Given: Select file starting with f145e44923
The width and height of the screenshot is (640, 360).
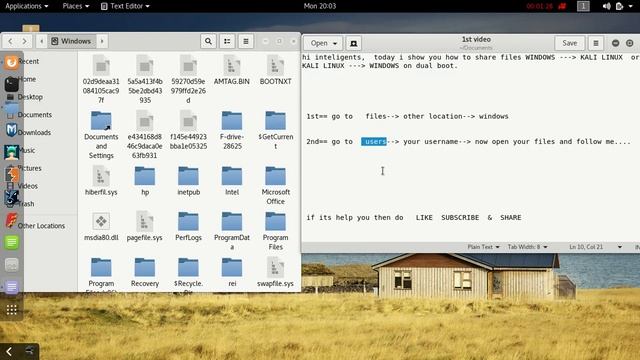Looking at the screenshot, I should (189, 130).
